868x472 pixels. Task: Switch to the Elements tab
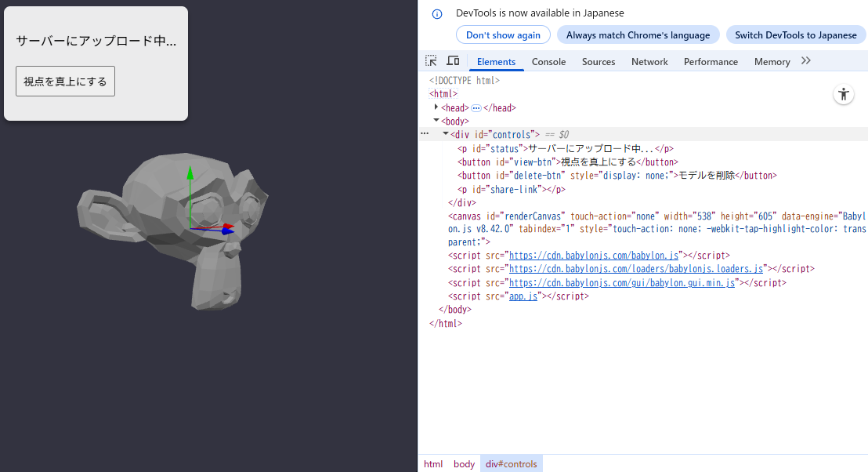496,62
